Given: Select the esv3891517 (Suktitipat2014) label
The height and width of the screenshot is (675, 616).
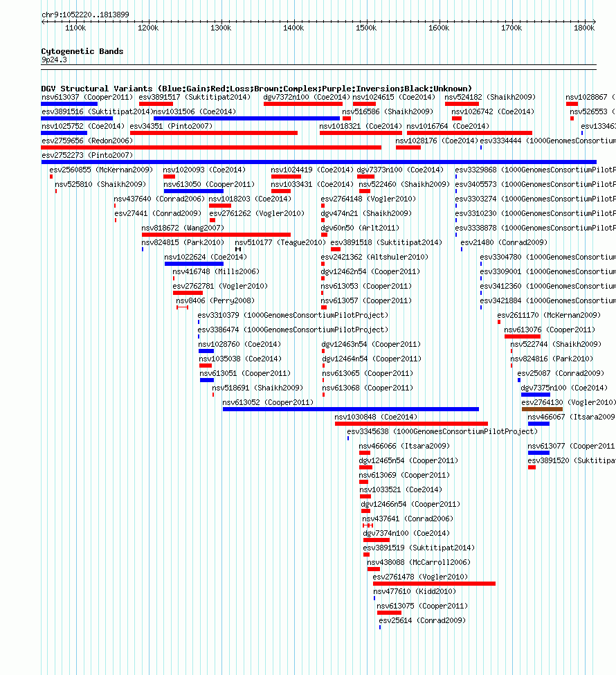Looking at the screenshot, I should (x=194, y=98).
